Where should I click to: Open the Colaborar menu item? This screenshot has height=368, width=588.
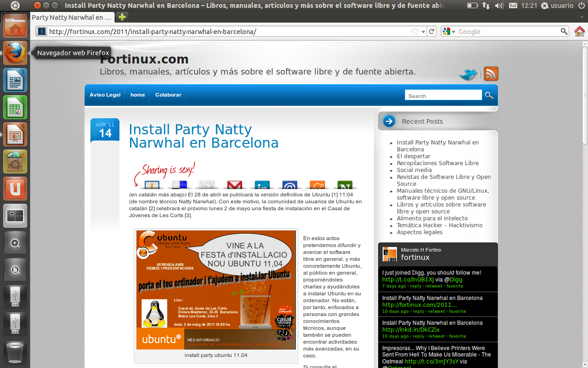click(168, 95)
